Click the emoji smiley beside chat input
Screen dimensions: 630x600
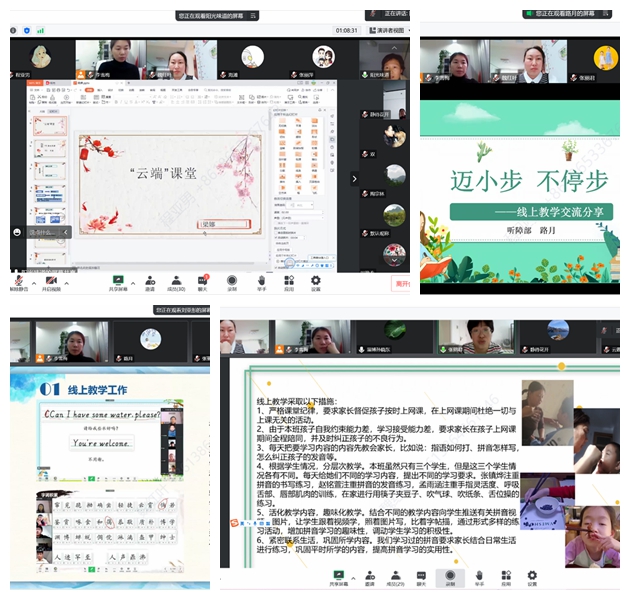coord(17,232)
